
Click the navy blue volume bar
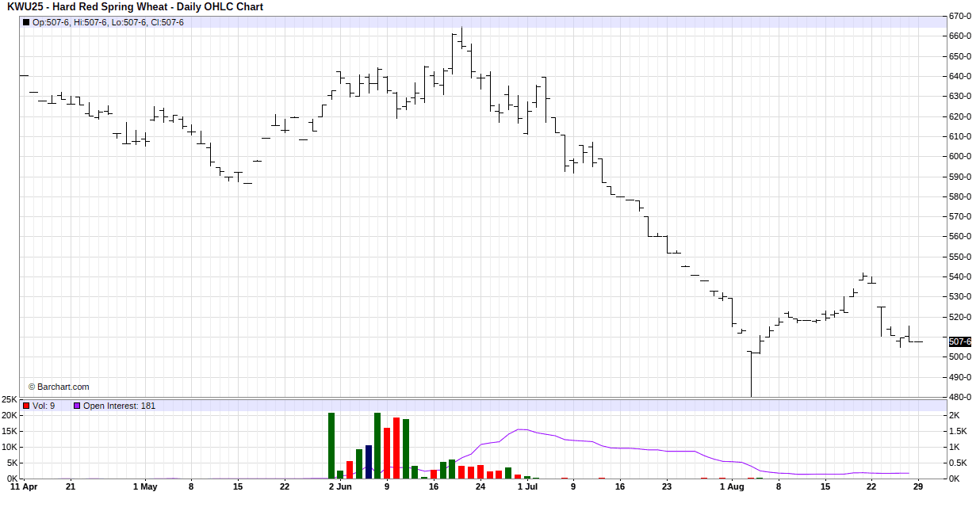click(x=369, y=462)
